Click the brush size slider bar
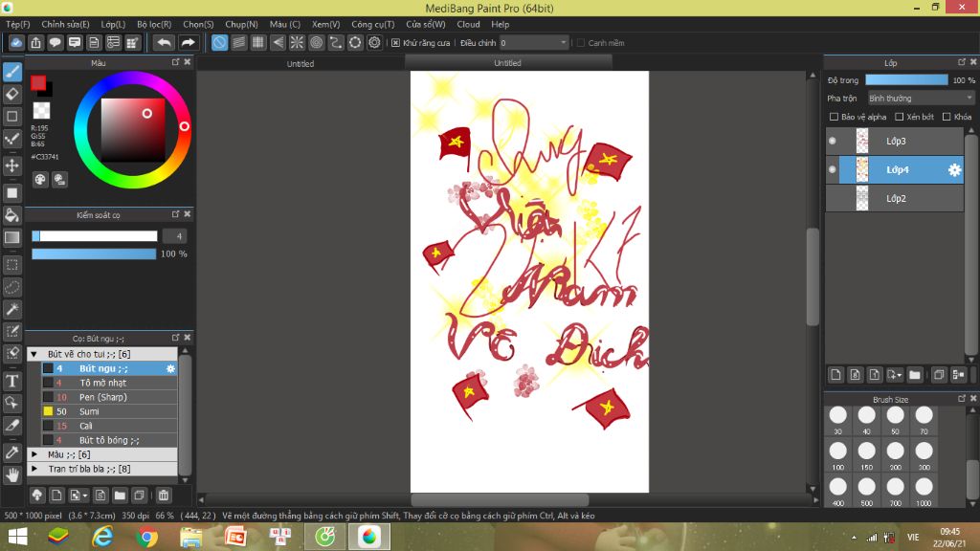Viewport: 980px width, 551px height. [95, 236]
